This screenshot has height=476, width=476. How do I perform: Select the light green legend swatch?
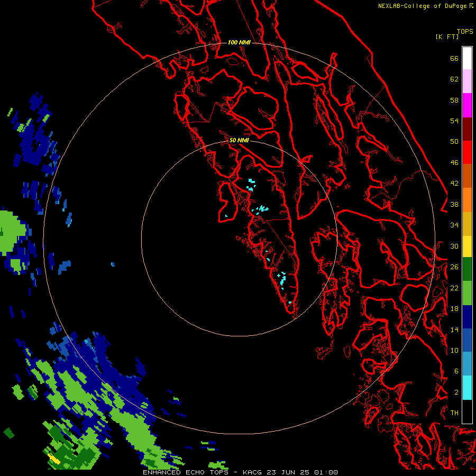coord(467,293)
